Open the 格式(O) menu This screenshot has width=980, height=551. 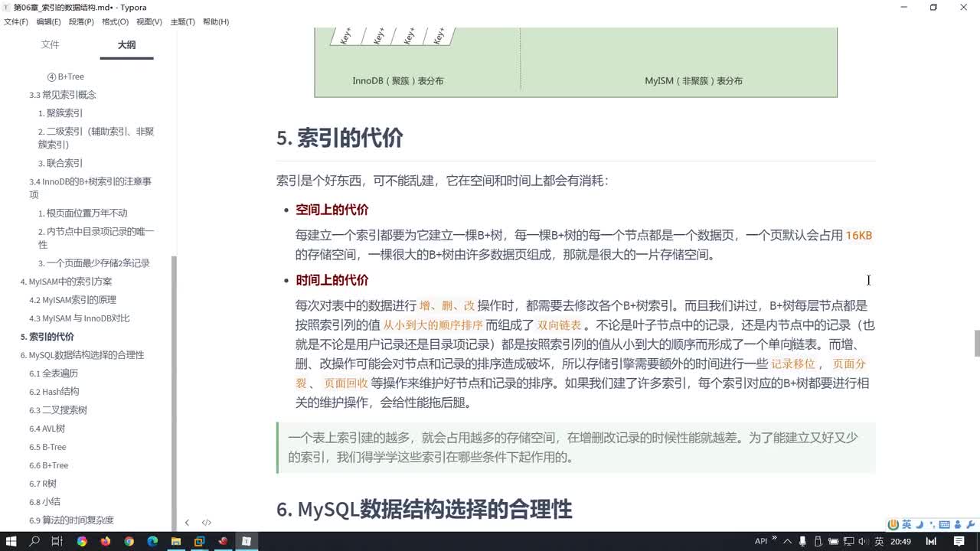click(x=115, y=21)
